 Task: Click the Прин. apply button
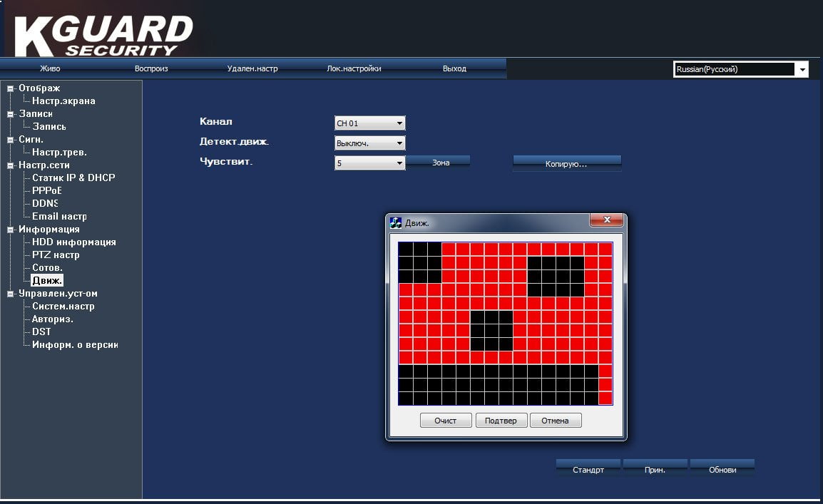[x=655, y=468]
